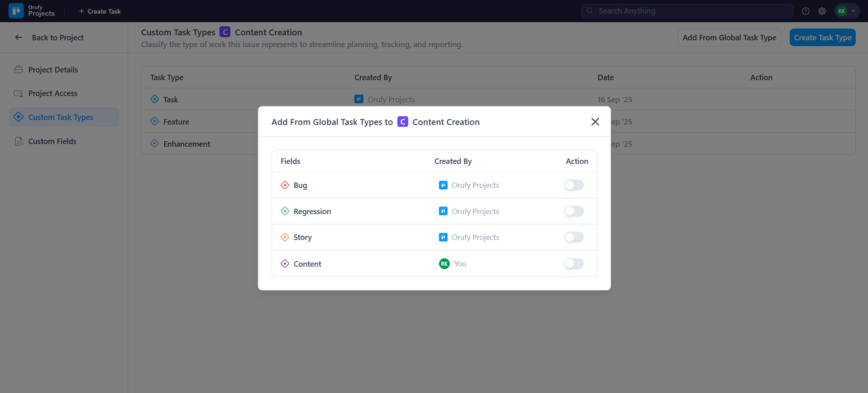
Task: Click the purple Content task type icon
Action: [285, 264]
